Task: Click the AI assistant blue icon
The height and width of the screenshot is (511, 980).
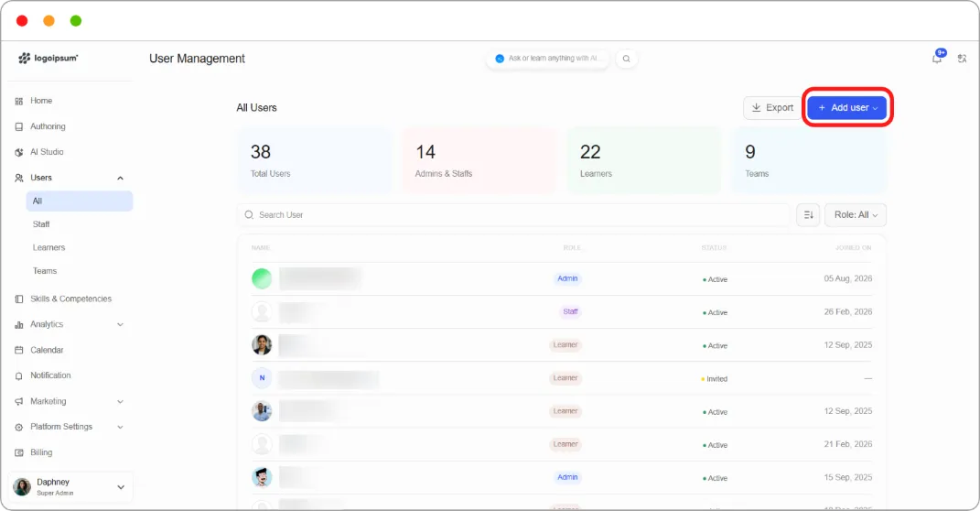Action: [x=500, y=59]
